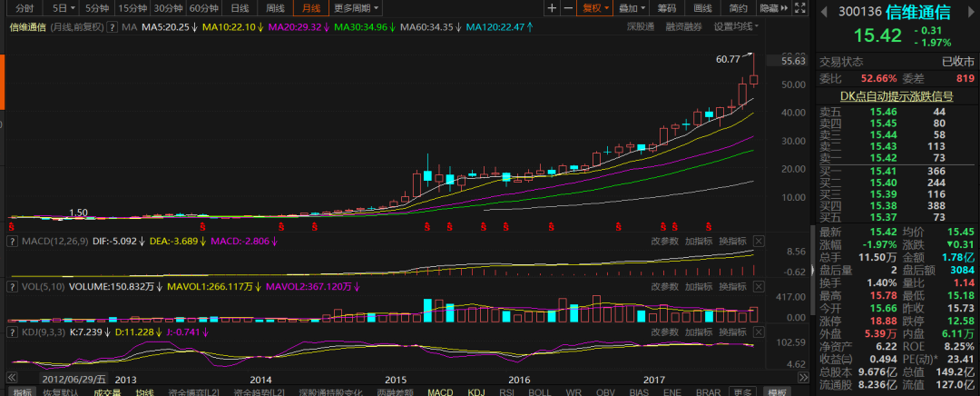Jump timeline to earliest with double-left arrows
This screenshot has height=396, width=980.
coord(11,379)
